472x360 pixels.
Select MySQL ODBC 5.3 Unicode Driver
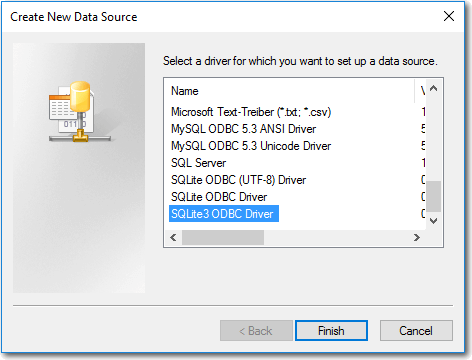tap(251, 146)
